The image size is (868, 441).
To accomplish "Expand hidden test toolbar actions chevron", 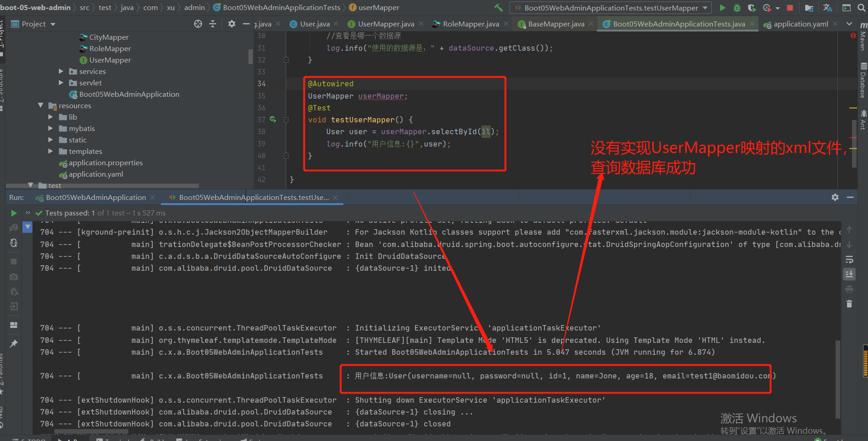I will coord(28,213).
